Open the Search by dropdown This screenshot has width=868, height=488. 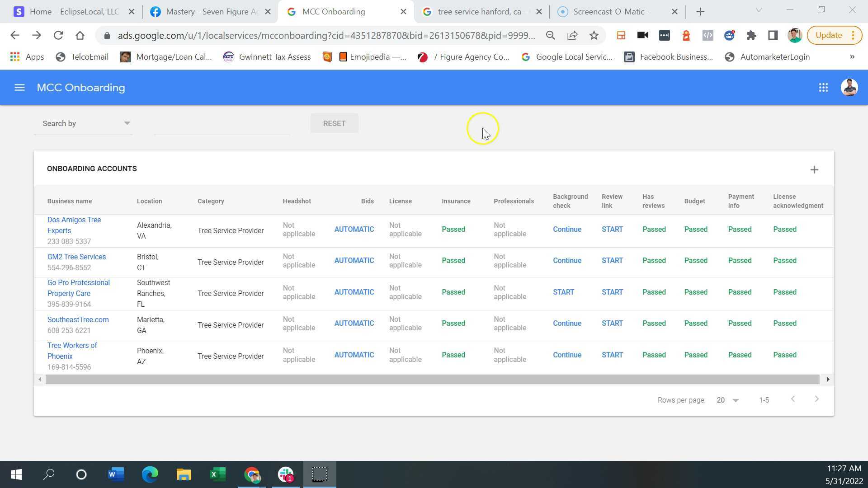coord(84,123)
